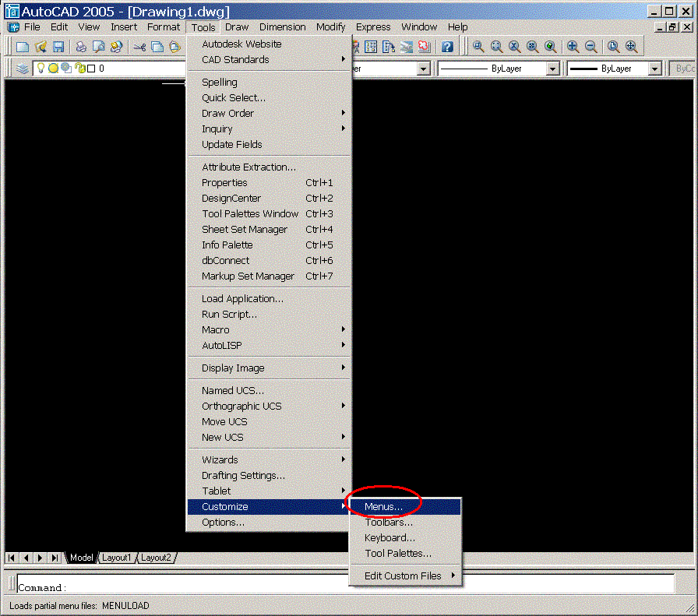Switch to the Layout1 tab
The image size is (698, 616).
click(x=117, y=558)
